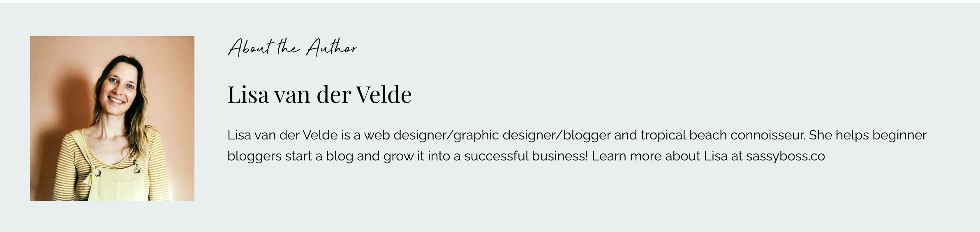Click "Velde" in the large name heading

coord(384,95)
